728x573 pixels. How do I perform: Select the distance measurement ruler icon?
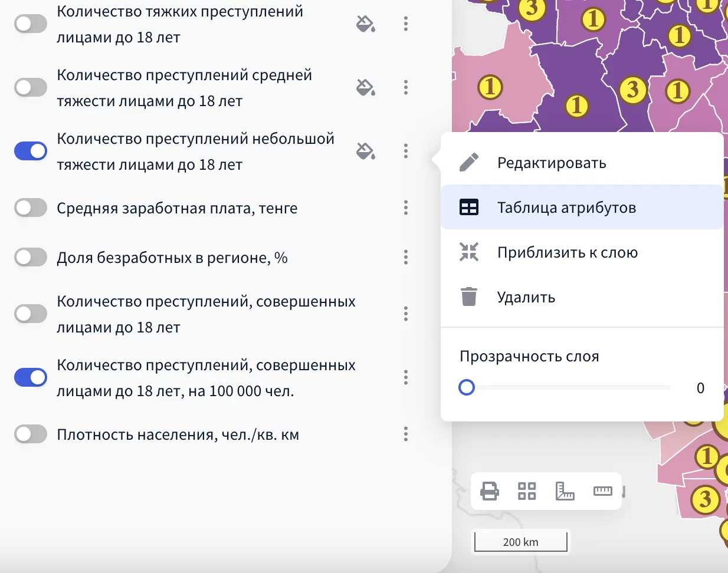tap(602, 490)
